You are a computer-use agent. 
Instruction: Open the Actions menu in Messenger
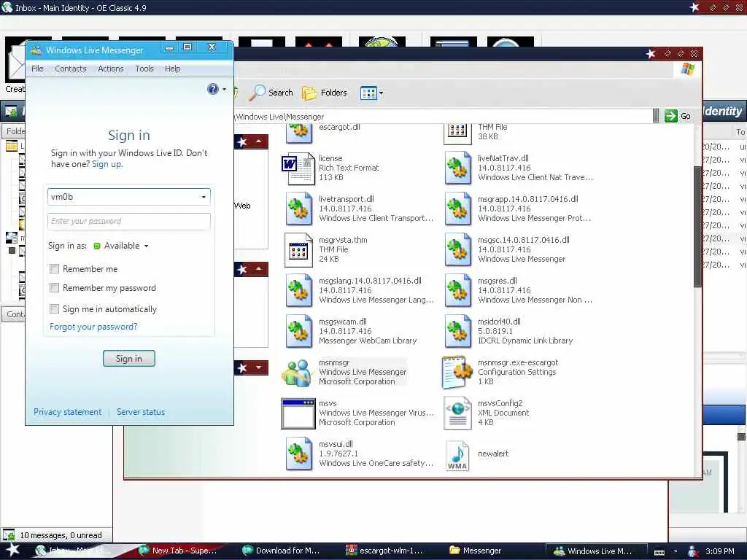pos(111,69)
